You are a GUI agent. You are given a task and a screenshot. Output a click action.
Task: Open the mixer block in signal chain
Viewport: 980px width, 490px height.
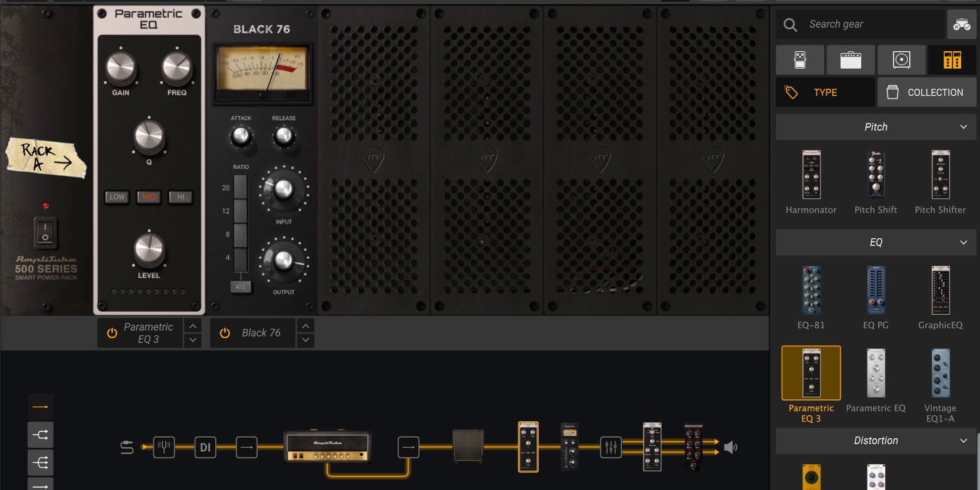[611, 448]
